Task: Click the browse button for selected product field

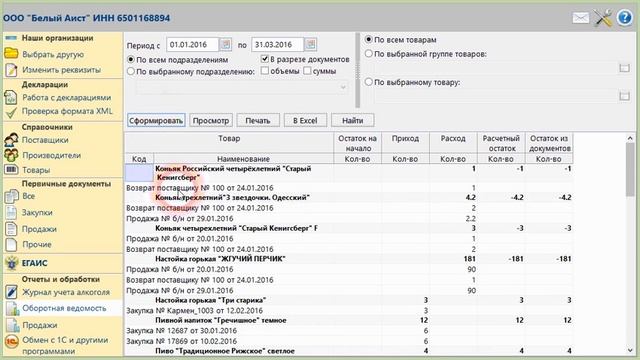Action: pos(624,96)
